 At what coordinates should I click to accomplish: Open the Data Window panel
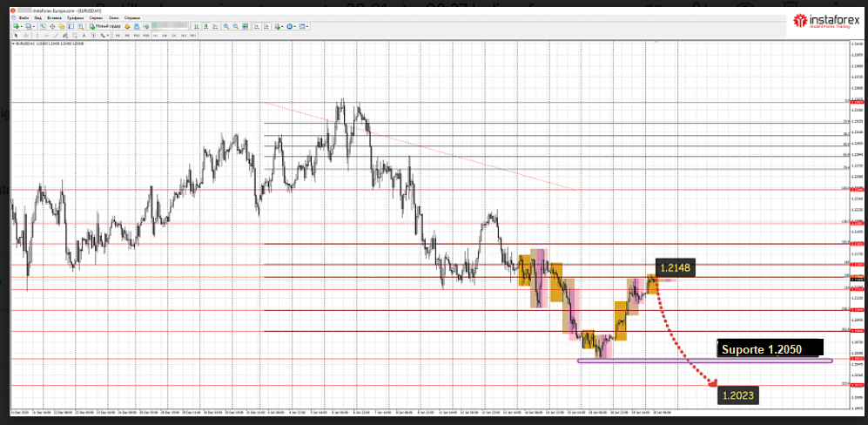click(x=52, y=27)
